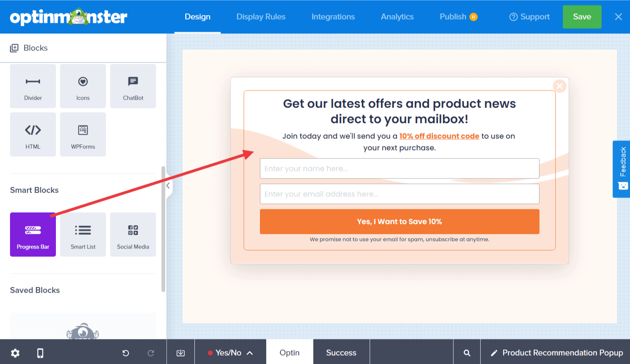Screen dimensions: 630x364
Task: Switch to the Success view
Action: click(341, 352)
